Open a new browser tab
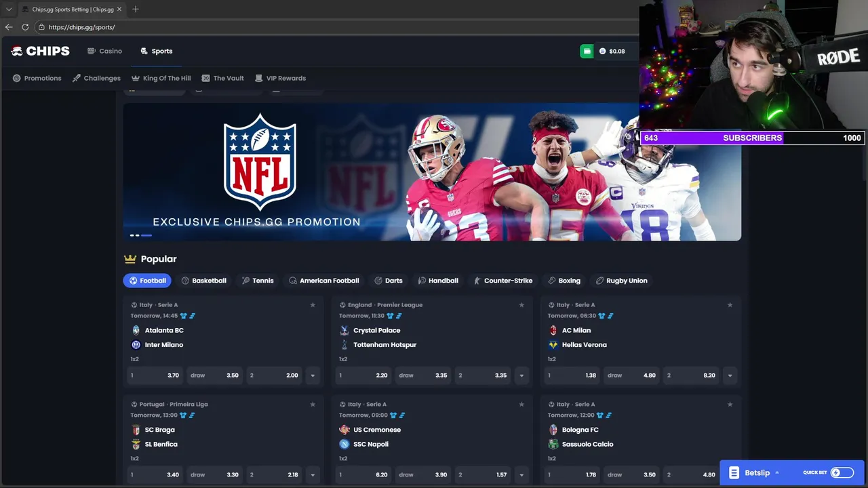This screenshot has height=488, width=868. [136, 9]
